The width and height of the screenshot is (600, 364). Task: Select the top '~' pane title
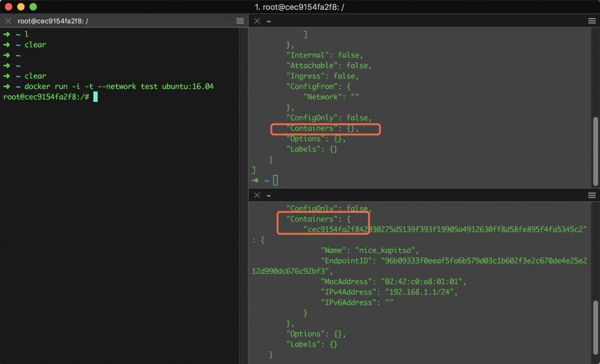click(x=268, y=20)
